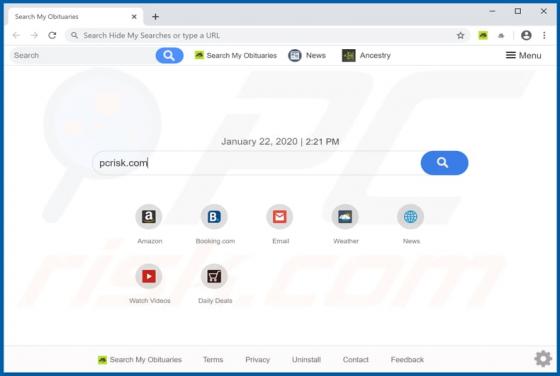Expand the hamburger Menu
Screen dimensions: 560x376
click(x=524, y=55)
